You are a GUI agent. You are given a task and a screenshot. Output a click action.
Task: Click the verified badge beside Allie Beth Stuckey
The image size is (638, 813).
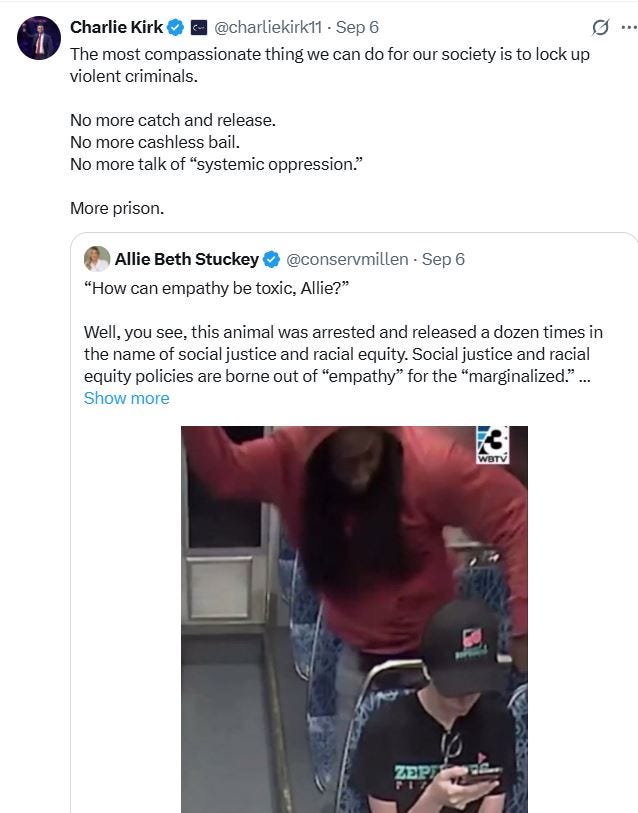tap(272, 259)
